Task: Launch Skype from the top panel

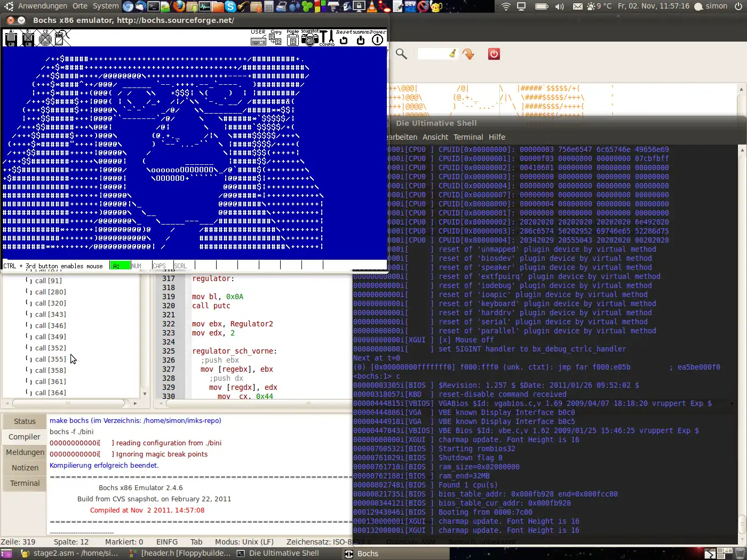Action: coord(231,6)
